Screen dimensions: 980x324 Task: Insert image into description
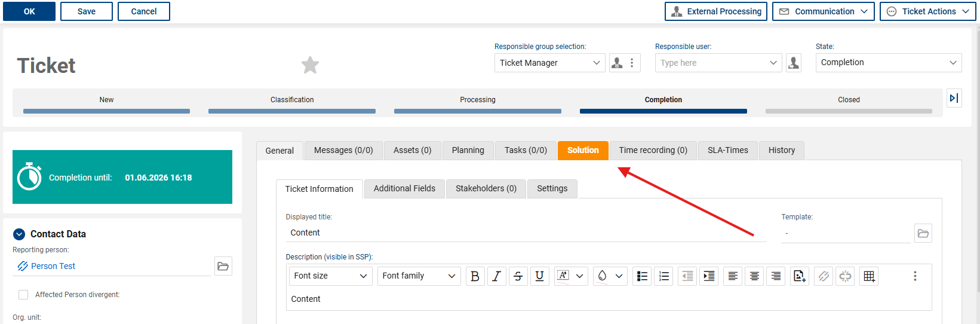[x=800, y=276]
